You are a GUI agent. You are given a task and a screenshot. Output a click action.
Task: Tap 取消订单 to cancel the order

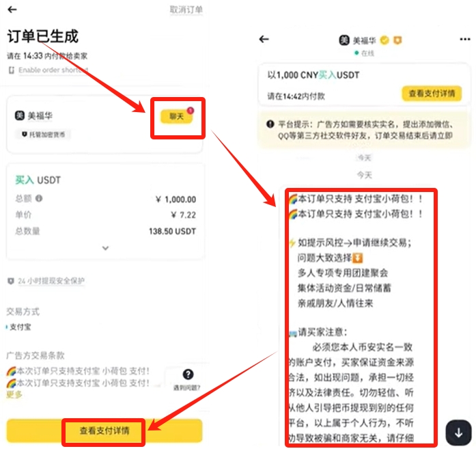[186, 10]
